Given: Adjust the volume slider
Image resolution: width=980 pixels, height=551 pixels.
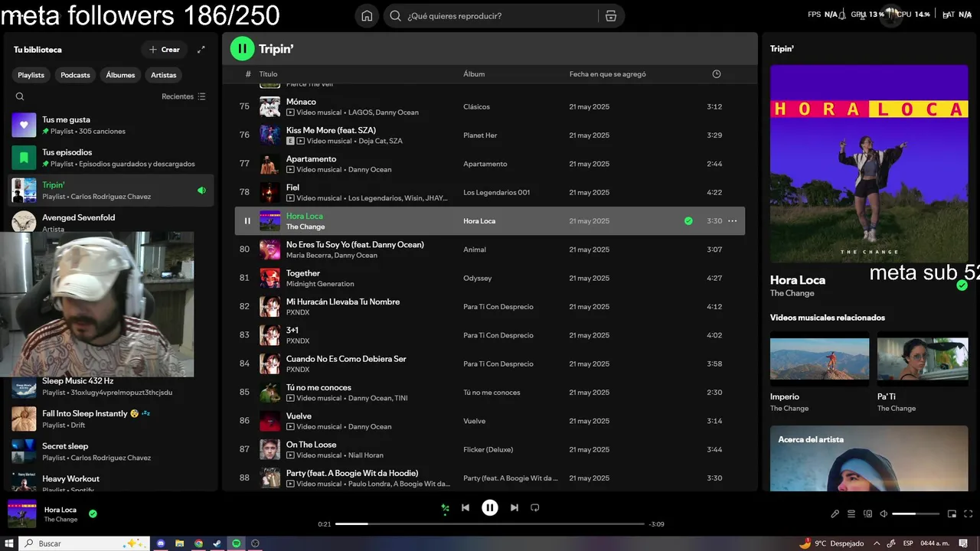Looking at the screenshot, I should (916, 514).
